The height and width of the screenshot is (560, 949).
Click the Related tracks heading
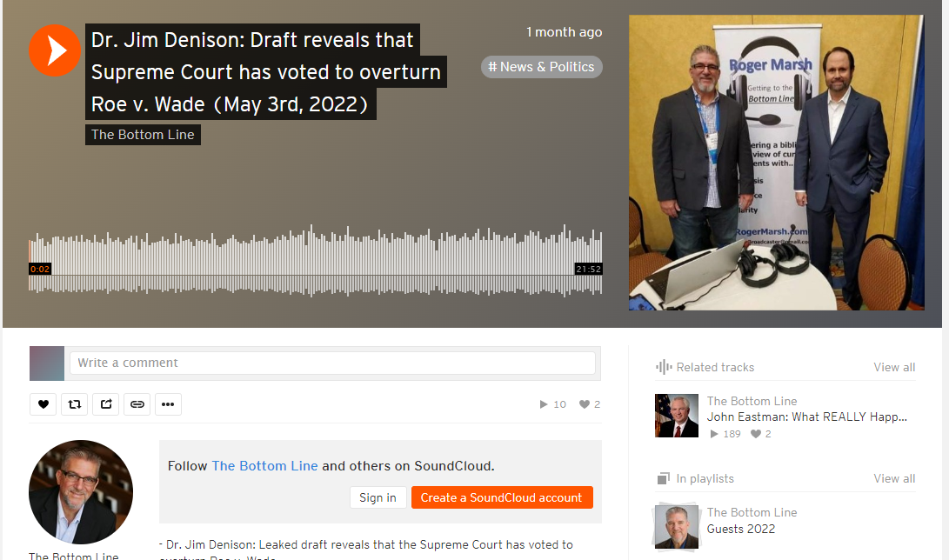715,367
